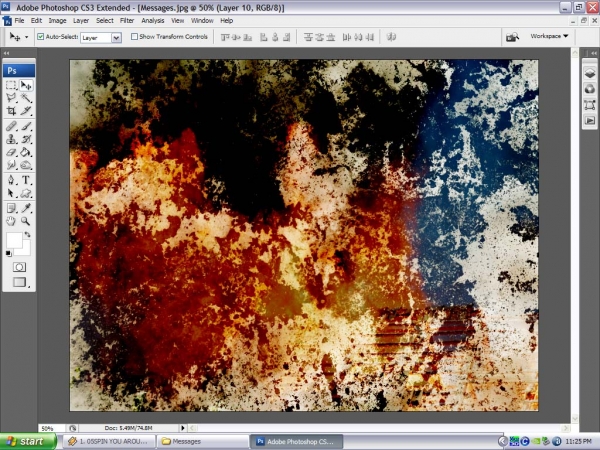Screen dimensions: 600x450
Task: Click the Auto-Align Layers icon
Action: click(391, 37)
